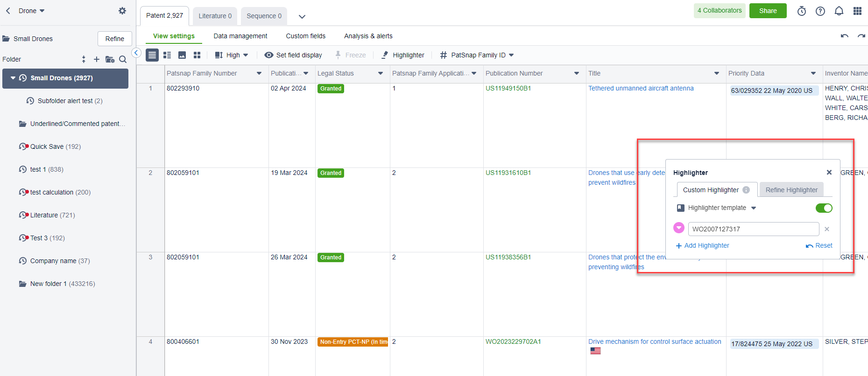Click the green Share button

pyautogui.click(x=768, y=11)
